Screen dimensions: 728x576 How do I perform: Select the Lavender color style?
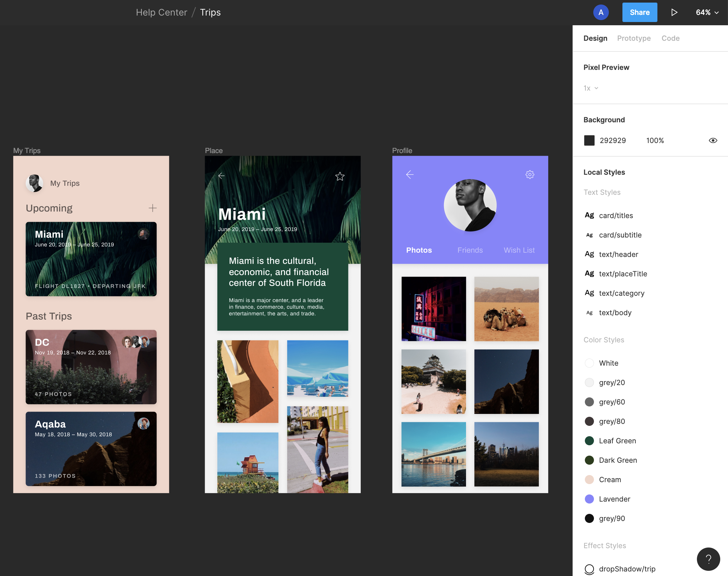(x=614, y=499)
